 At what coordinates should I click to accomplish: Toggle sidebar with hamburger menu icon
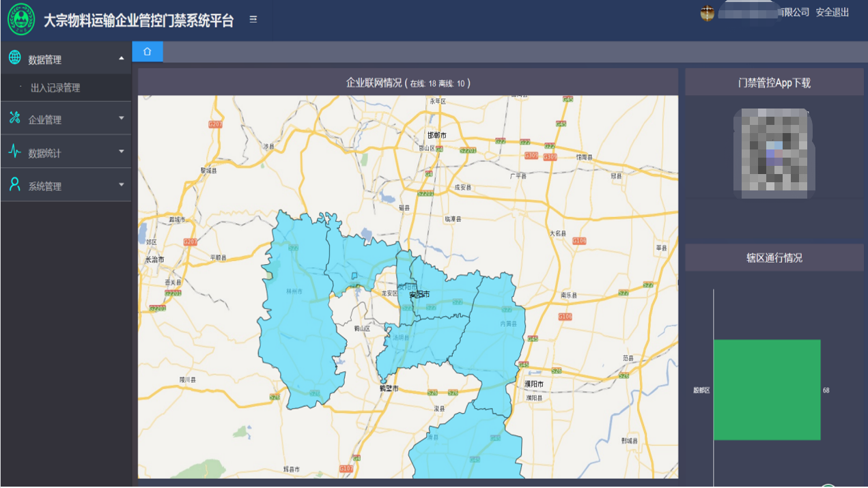tap(253, 20)
